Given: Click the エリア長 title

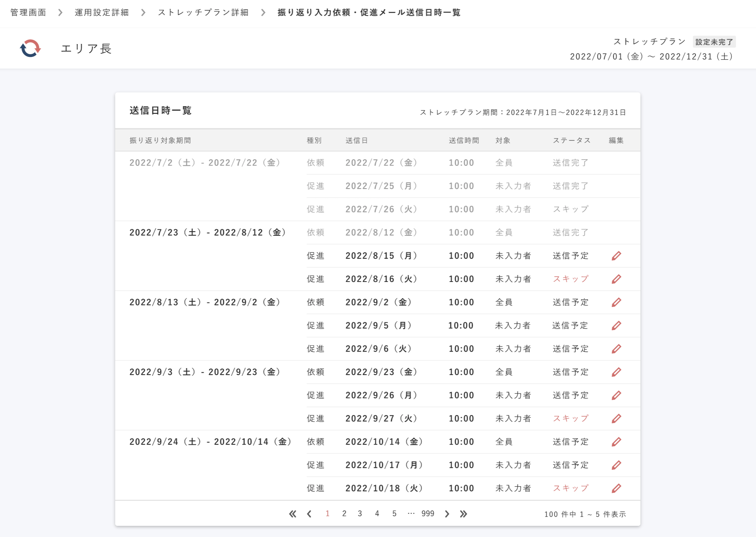Looking at the screenshot, I should click(x=86, y=48).
